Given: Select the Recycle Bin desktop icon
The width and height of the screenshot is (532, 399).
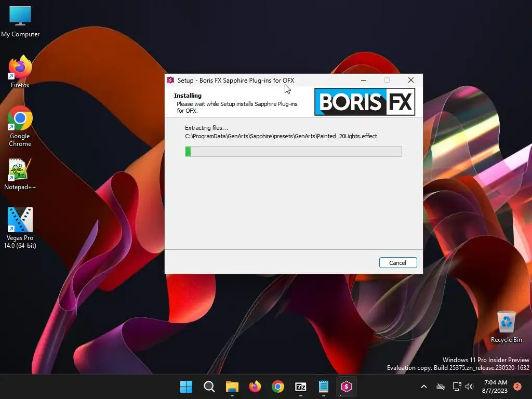Looking at the screenshot, I should [506, 327].
